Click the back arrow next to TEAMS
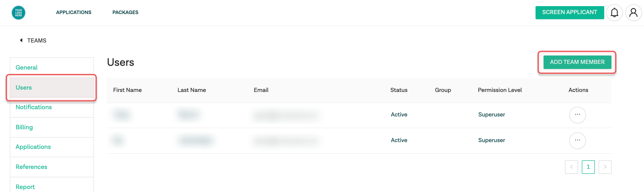 [21, 40]
